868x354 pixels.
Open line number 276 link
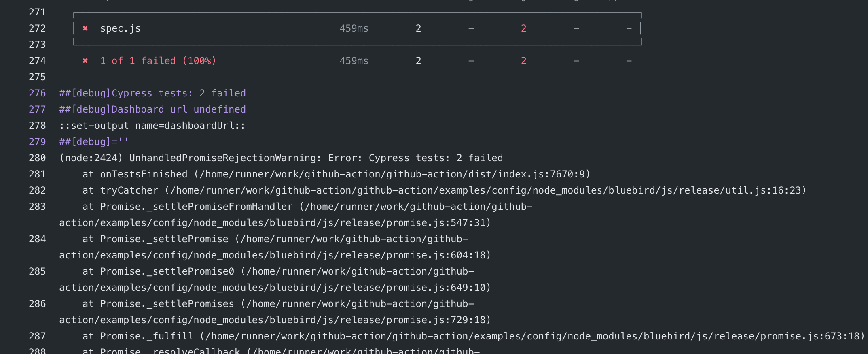tap(37, 93)
